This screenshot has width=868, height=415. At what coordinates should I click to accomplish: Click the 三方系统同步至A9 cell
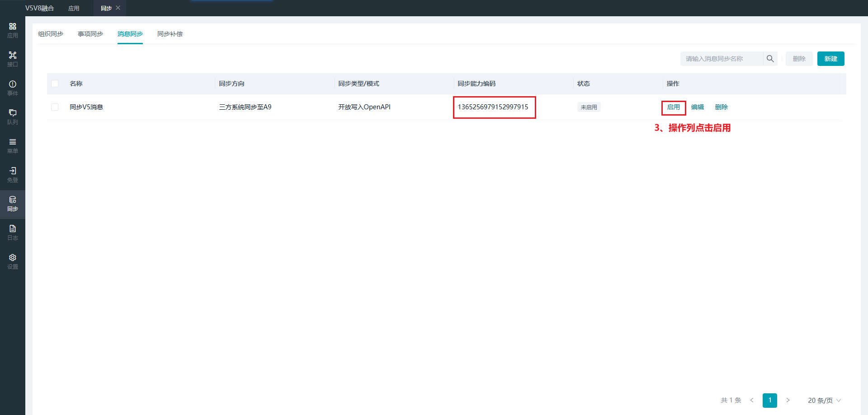245,107
